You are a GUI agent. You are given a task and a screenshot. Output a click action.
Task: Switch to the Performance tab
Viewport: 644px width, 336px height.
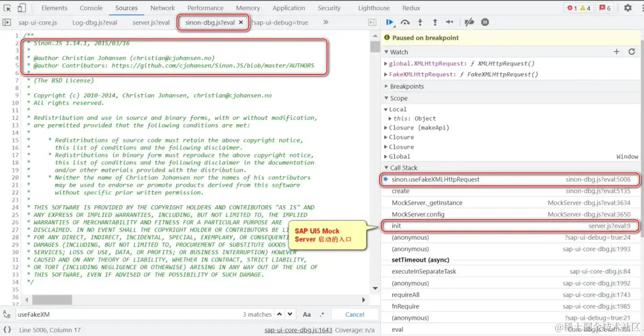tap(206, 8)
